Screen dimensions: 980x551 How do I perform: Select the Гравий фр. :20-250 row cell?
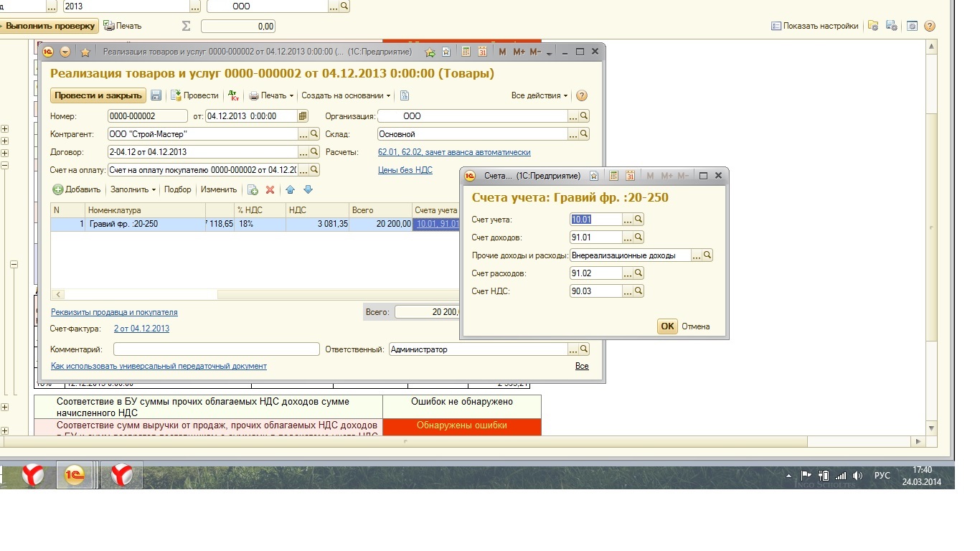tap(145, 224)
